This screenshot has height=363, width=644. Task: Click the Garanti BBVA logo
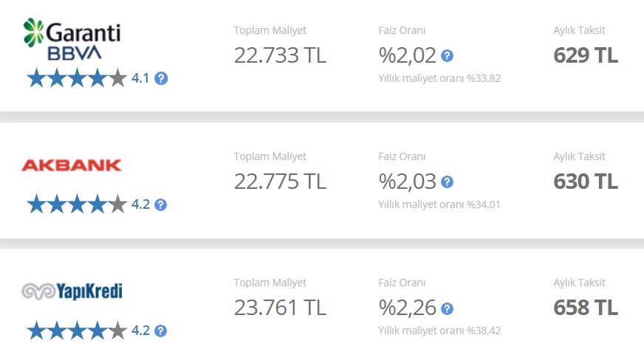(72, 39)
